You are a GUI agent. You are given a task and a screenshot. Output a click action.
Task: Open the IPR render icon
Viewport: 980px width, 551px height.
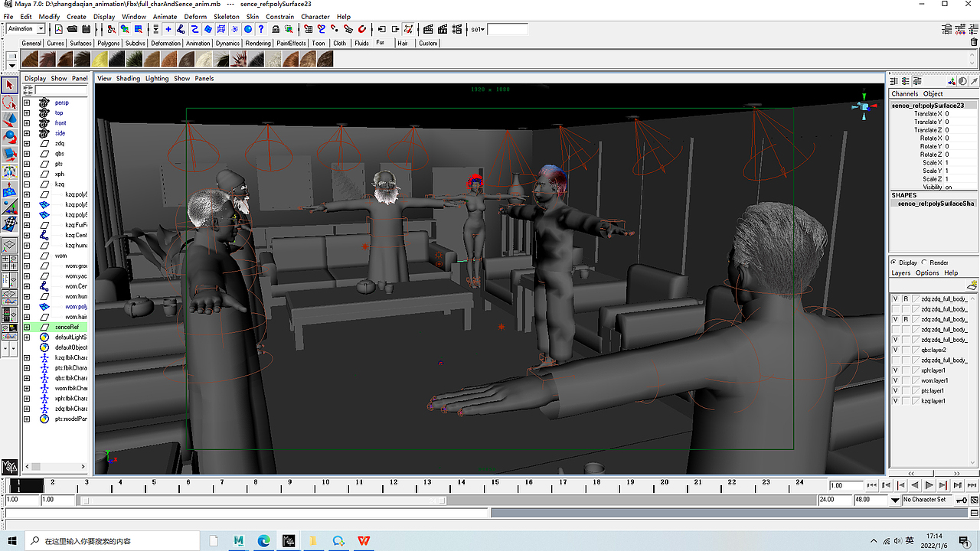[x=442, y=29]
